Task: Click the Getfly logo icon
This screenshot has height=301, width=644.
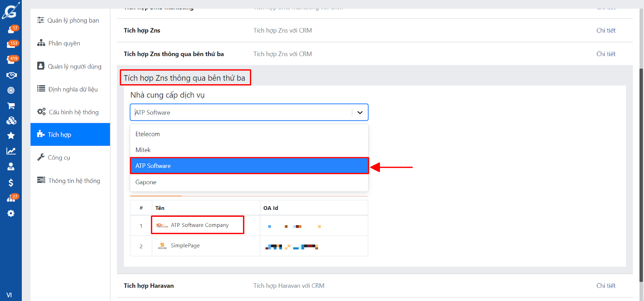Action: (10, 11)
